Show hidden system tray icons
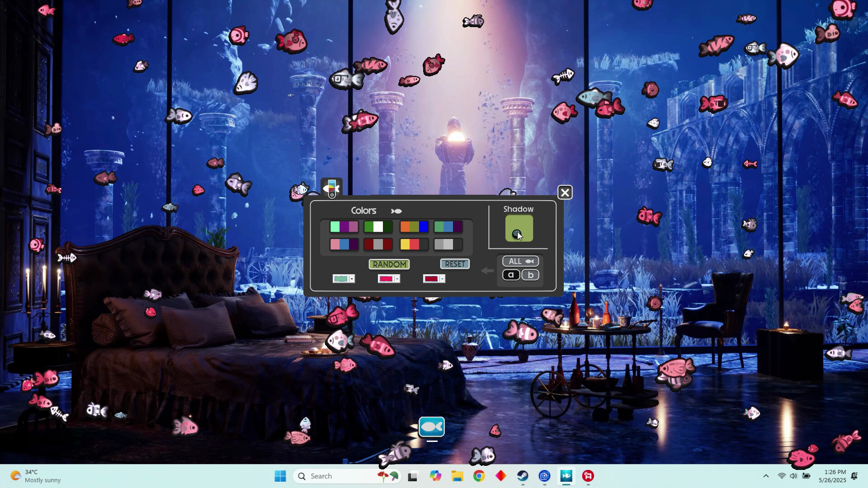Image resolution: width=868 pixels, height=488 pixels. click(x=766, y=476)
